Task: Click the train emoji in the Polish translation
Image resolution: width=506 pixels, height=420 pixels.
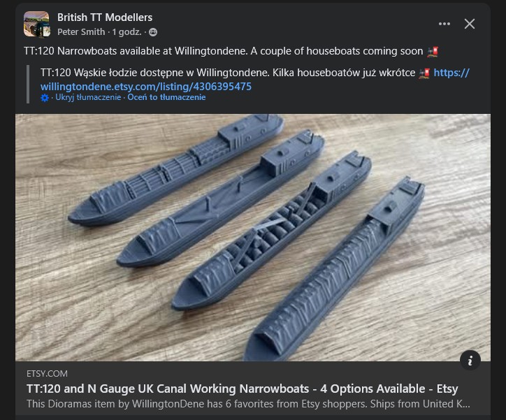Action: tap(424, 73)
